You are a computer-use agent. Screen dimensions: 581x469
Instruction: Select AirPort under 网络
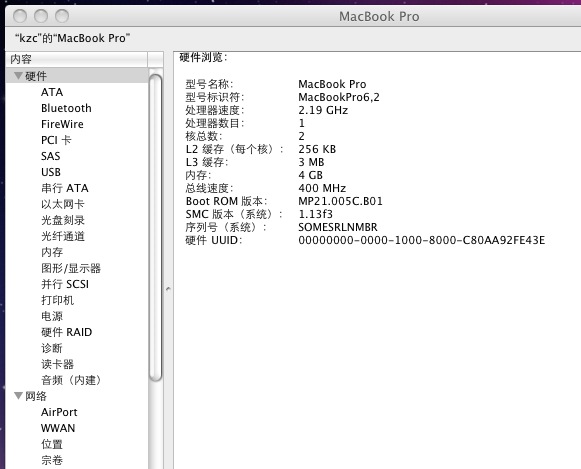click(x=59, y=412)
